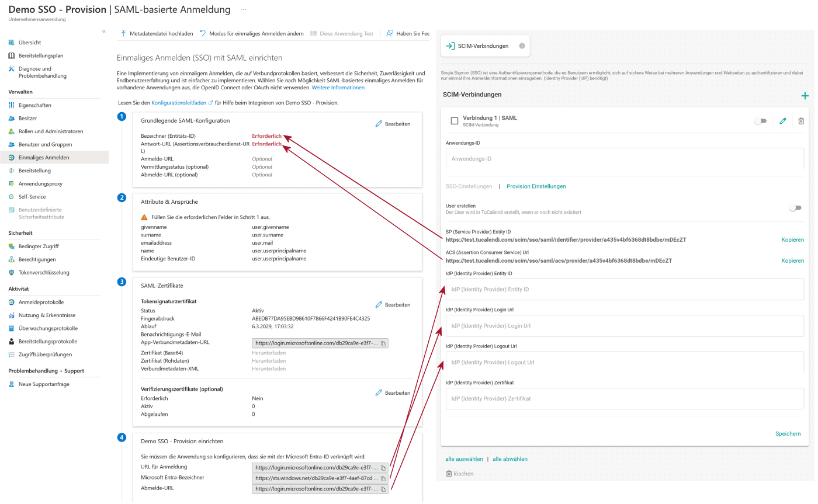The width and height of the screenshot is (818, 504).
Task: Open the Weitere Informationen link
Action: tap(339, 88)
